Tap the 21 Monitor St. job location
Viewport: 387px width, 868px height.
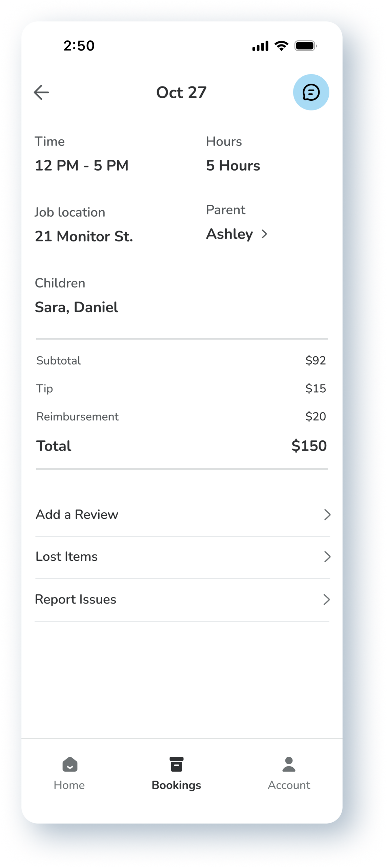[84, 236]
